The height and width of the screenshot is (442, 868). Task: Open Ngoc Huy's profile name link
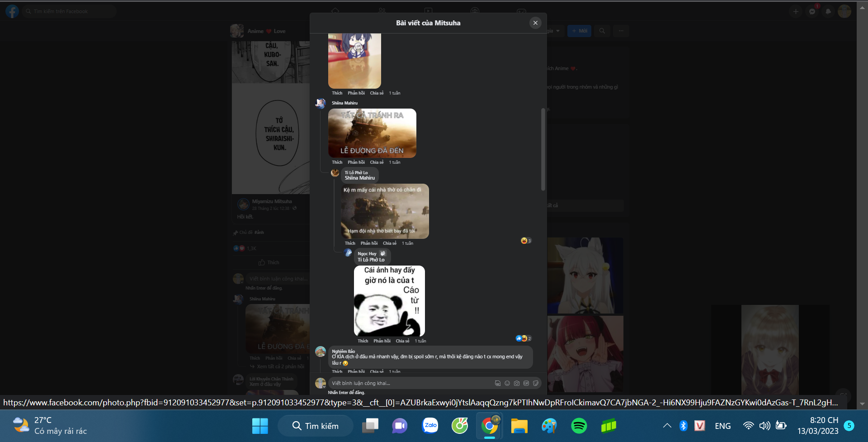367,254
